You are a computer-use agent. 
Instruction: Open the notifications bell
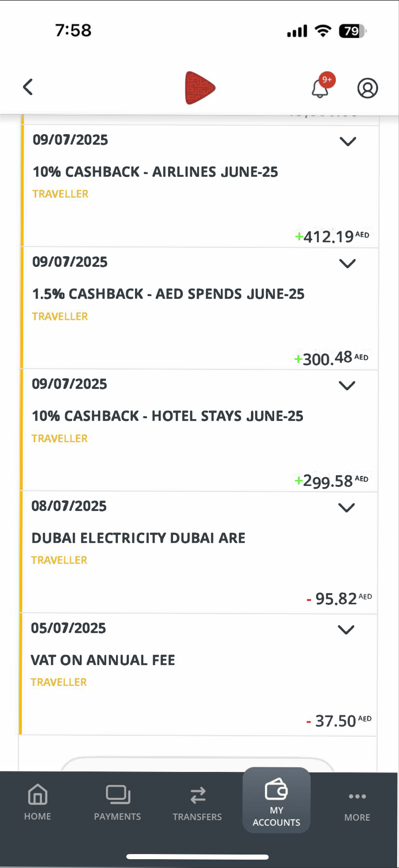coord(320,88)
